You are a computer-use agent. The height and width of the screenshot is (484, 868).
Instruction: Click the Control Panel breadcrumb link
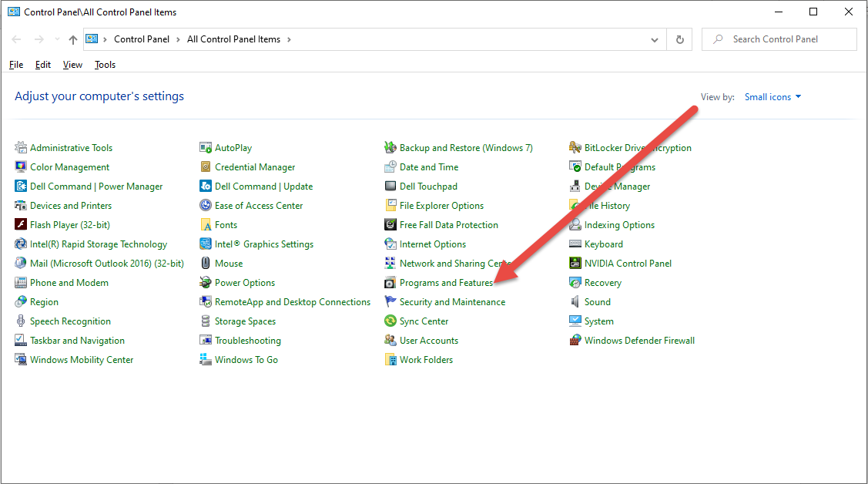pos(142,39)
